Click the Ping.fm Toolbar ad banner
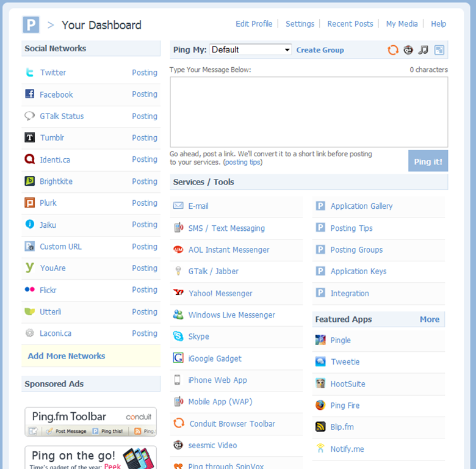The image size is (476, 469). click(x=91, y=422)
